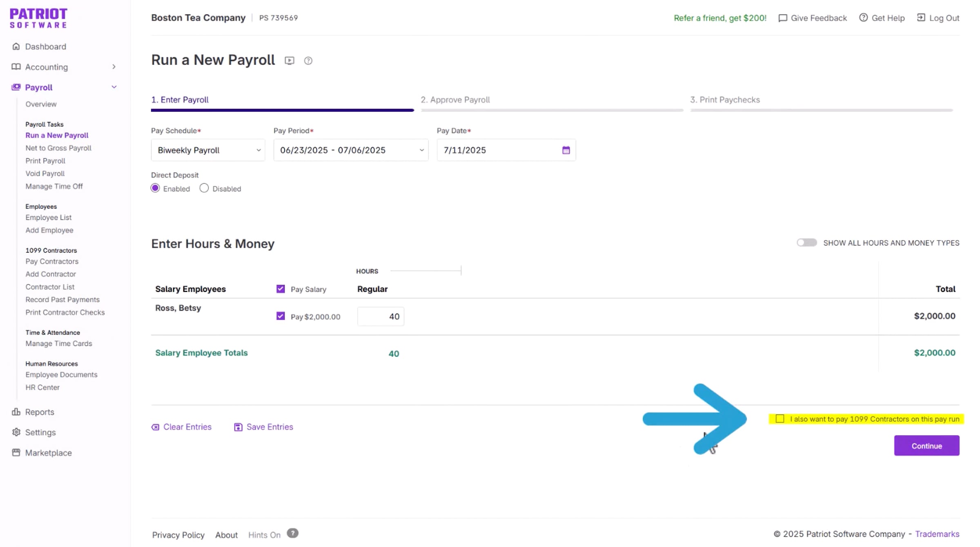Click the Dashboard home icon
The image size is (980, 547).
(x=16, y=47)
